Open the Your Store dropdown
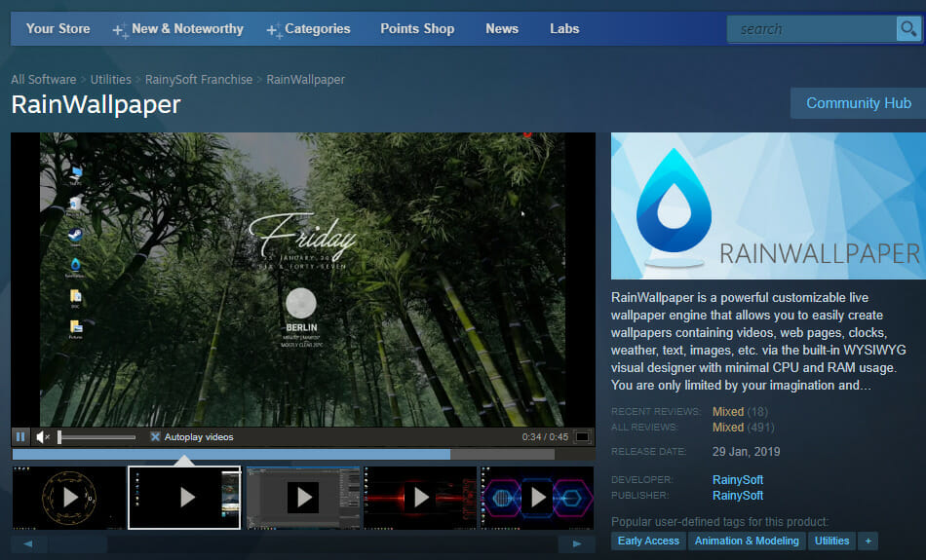The width and height of the screenshot is (926, 560). click(58, 29)
